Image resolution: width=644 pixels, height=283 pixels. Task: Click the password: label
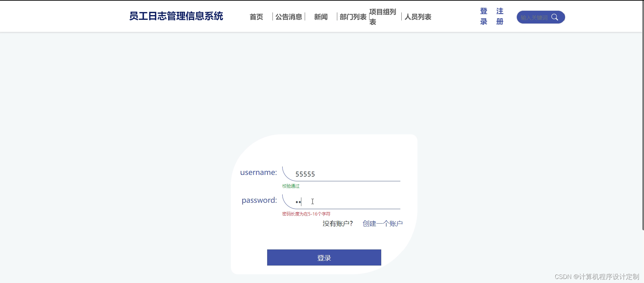pos(259,200)
